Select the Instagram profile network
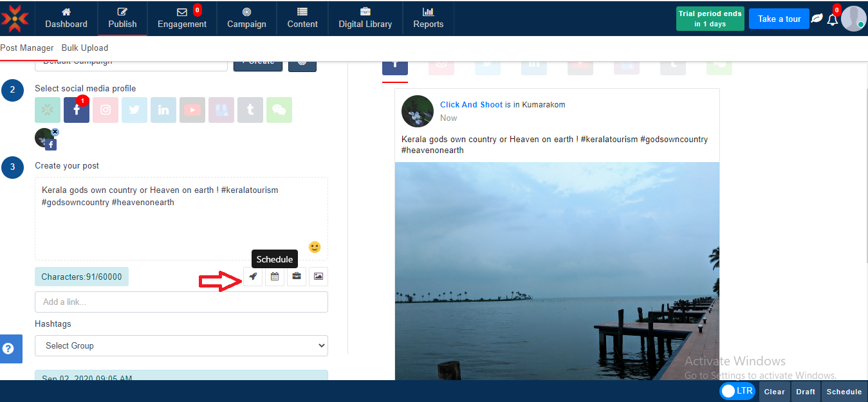Image resolution: width=868 pixels, height=402 pixels. tap(106, 110)
